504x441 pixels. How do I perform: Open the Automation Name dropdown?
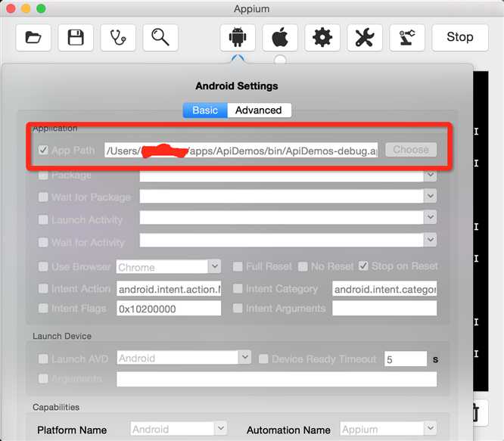(431, 428)
